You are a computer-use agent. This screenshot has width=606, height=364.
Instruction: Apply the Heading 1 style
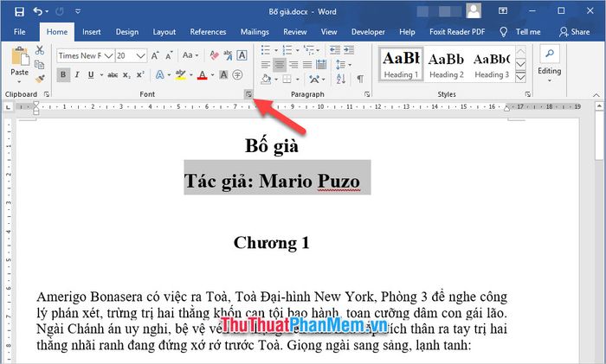click(401, 64)
